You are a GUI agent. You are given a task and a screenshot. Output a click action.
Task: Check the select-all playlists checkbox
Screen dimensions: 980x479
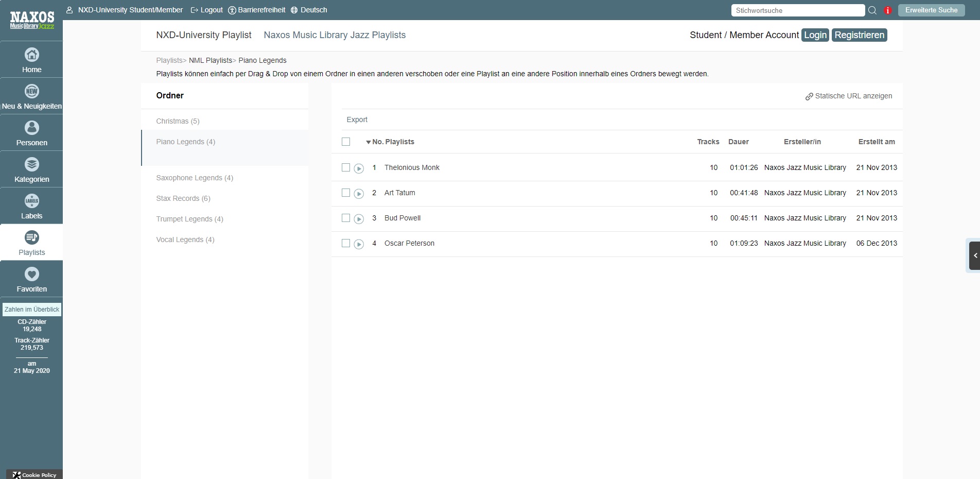(x=346, y=142)
